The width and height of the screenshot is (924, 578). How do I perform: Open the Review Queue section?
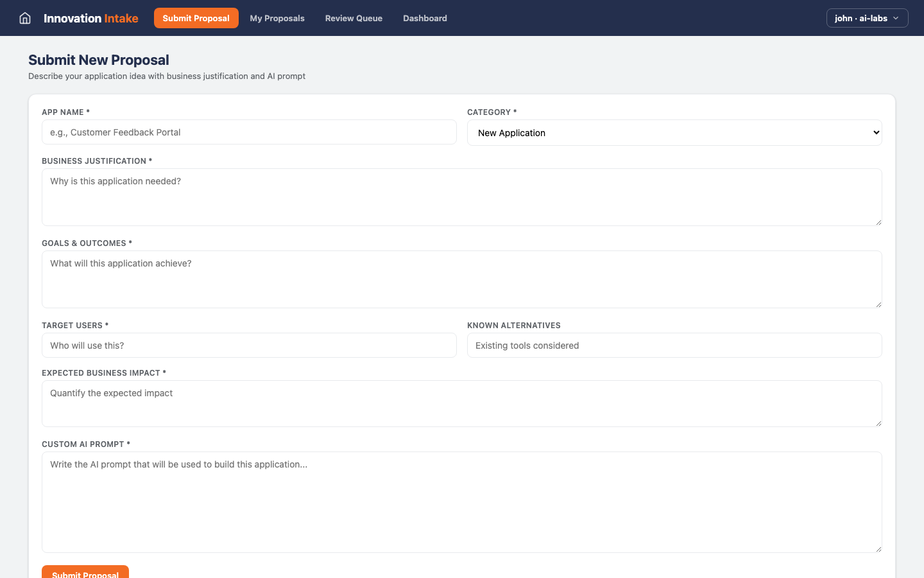click(x=354, y=18)
